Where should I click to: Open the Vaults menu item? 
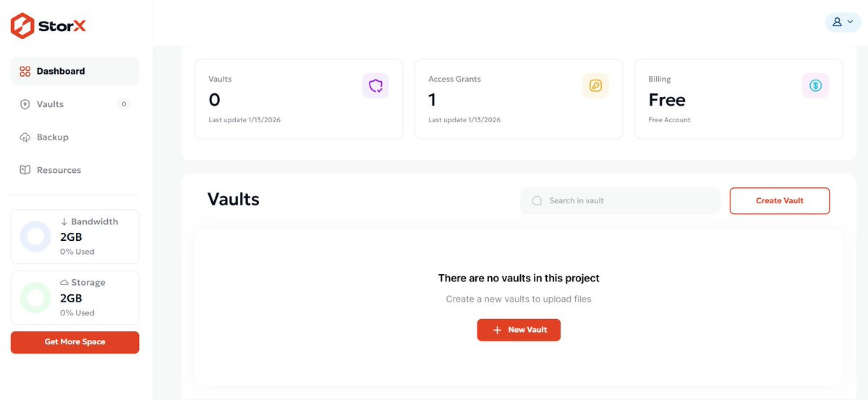coord(51,104)
